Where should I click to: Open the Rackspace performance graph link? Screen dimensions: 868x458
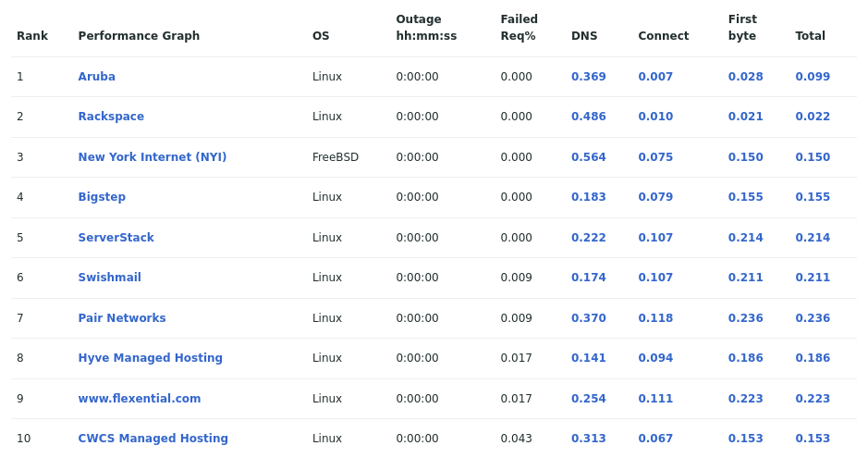(111, 117)
